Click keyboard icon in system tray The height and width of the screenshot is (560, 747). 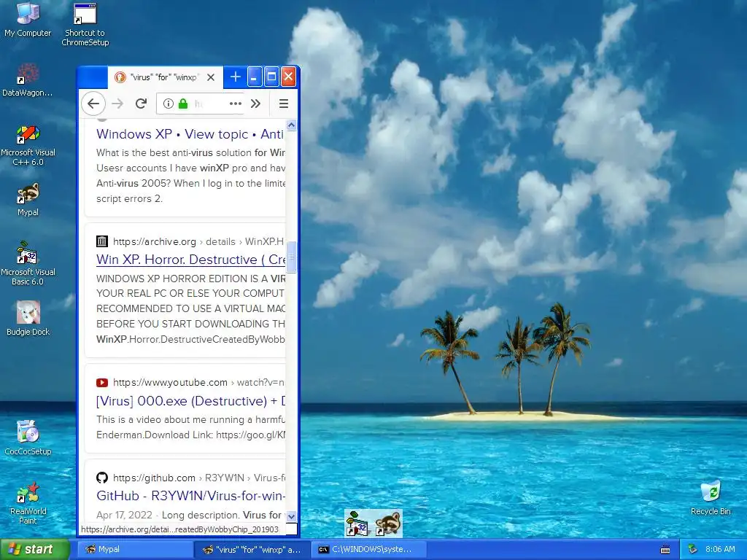click(665, 550)
